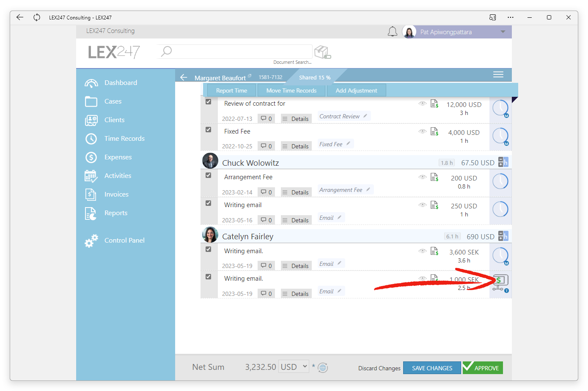Screen dimensions: 588x391
Task: Switch to the Shared 15 % tab
Action: tap(315, 77)
